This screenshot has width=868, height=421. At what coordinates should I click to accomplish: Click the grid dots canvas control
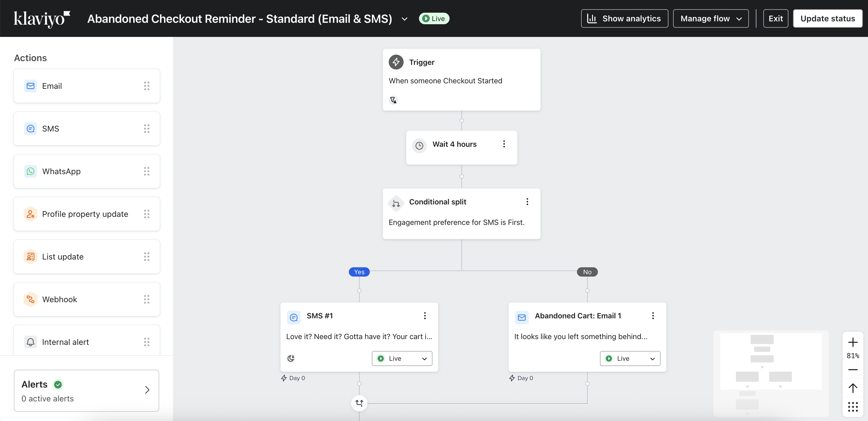pyautogui.click(x=852, y=407)
